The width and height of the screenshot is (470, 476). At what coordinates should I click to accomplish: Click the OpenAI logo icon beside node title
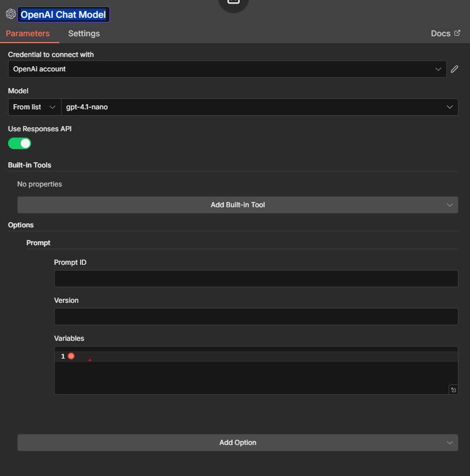[11, 14]
